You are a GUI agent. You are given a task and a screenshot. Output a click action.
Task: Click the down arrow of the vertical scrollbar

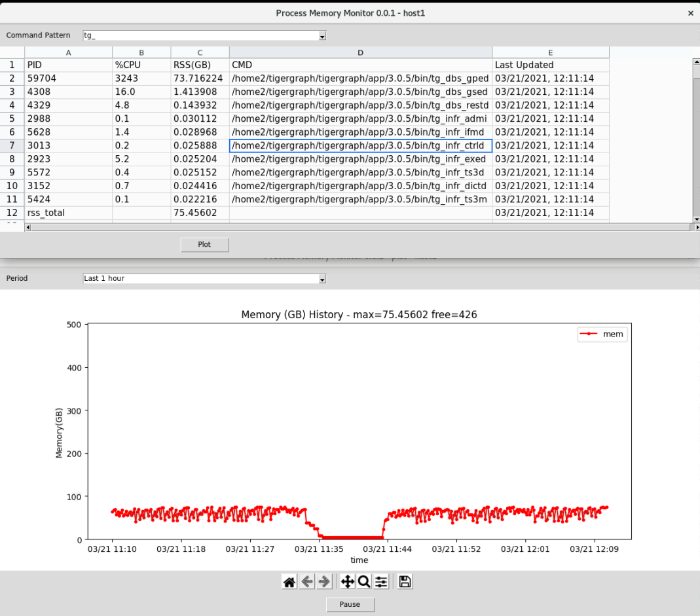[x=695, y=221]
